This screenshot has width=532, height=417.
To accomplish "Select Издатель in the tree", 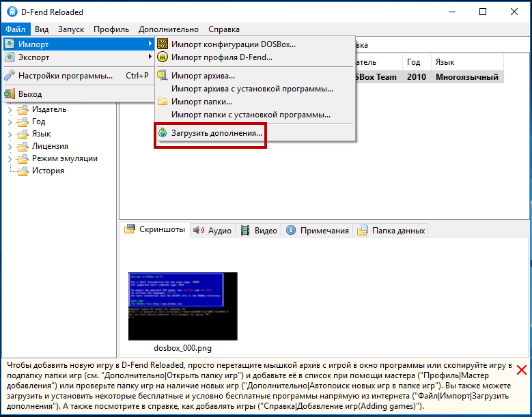I will coord(49,109).
